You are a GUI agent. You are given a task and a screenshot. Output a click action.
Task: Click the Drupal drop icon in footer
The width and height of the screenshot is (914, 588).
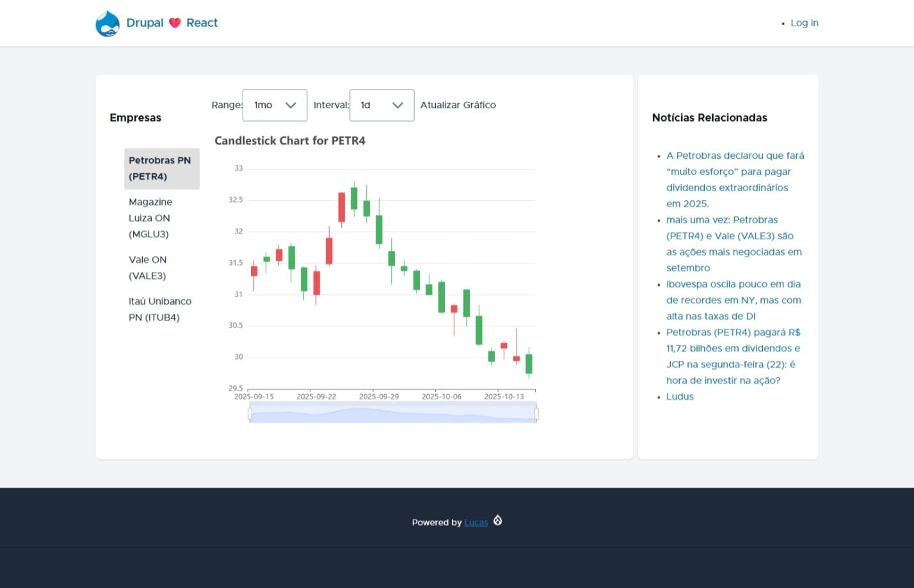497,521
